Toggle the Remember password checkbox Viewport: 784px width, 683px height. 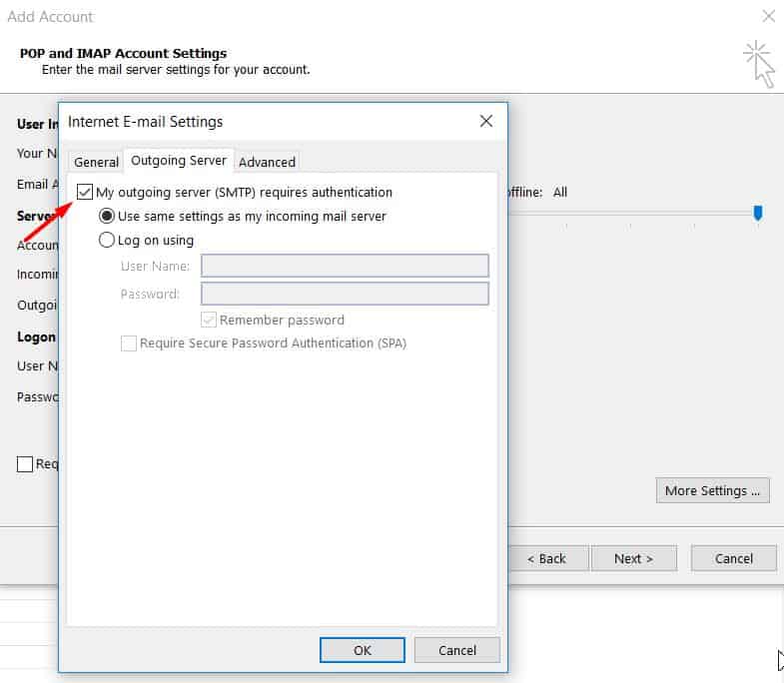pos(209,320)
